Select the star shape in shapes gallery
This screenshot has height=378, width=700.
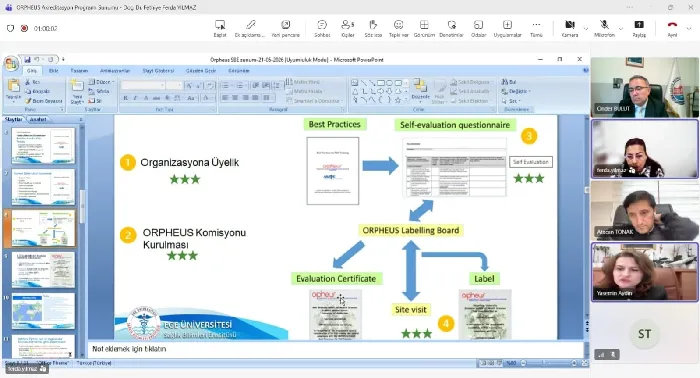(x=397, y=100)
